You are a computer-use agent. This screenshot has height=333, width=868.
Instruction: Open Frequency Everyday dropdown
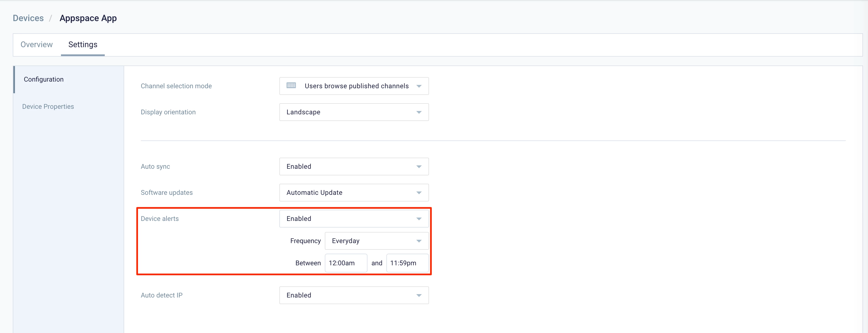pyautogui.click(x=376, y=241)
